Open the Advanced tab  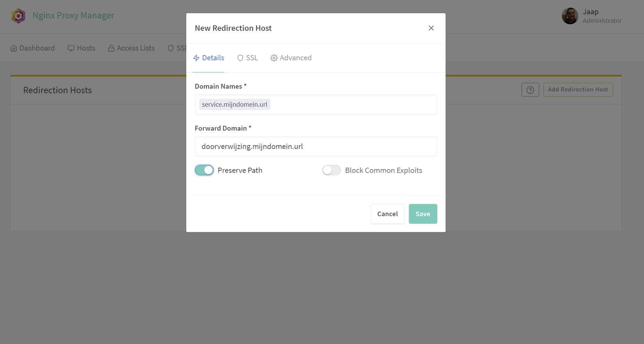(291, 58)
